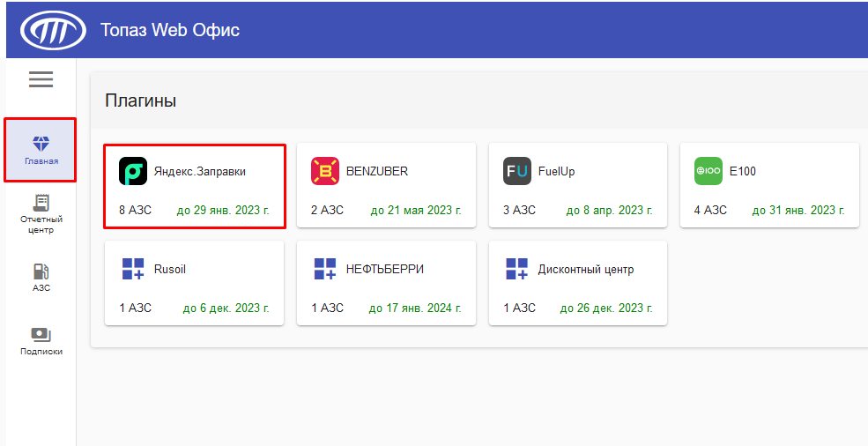Screen dimensions: 868x446
Task: Open the FuelUp plugin title
Action: click(556, 172)
